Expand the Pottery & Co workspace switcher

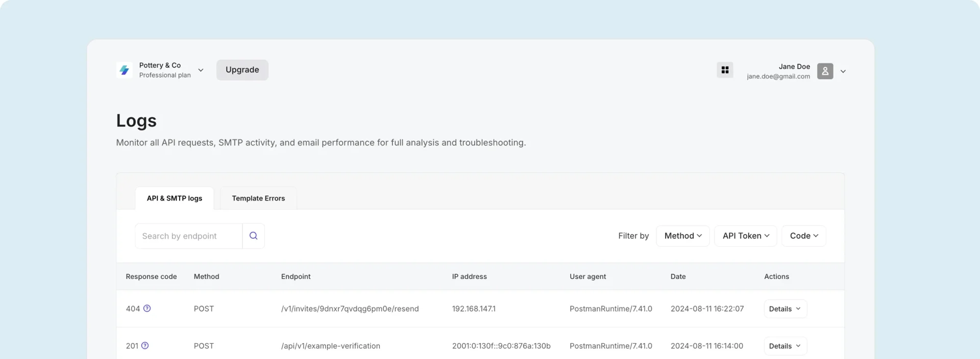click(x=201, y=70)
